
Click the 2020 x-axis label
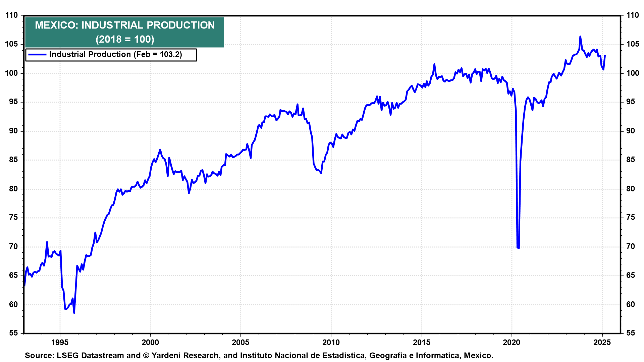point(512,343)
